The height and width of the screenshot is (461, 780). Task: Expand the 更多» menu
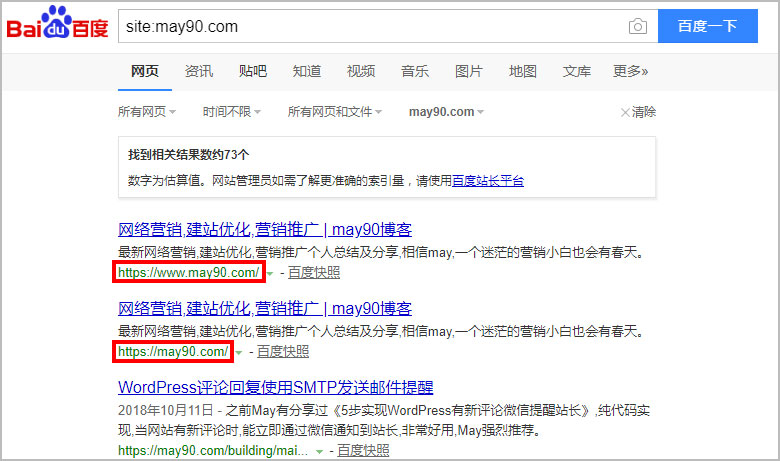tap(630, 71)
